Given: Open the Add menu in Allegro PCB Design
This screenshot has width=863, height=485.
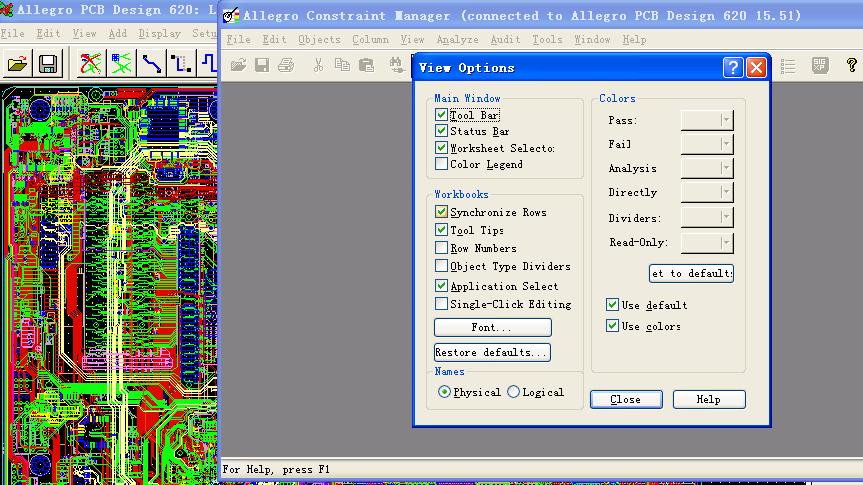Looking at the screenshot, I should click(117, 34).
